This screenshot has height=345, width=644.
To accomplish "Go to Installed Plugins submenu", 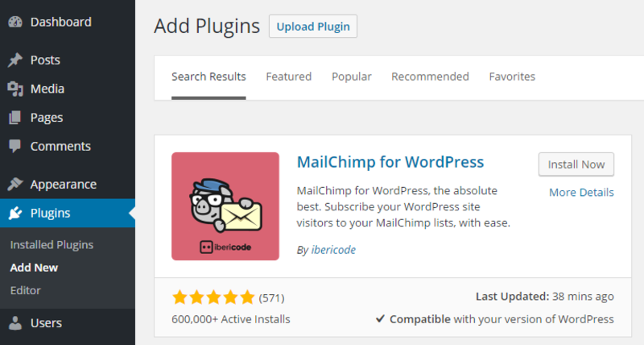I will pyautogui.click(x=52, y=245).
